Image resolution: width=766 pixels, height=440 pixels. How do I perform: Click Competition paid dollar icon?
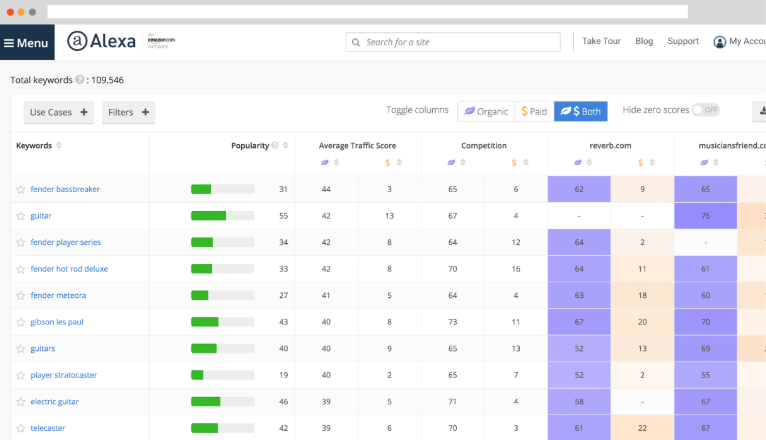pos(514,163)
